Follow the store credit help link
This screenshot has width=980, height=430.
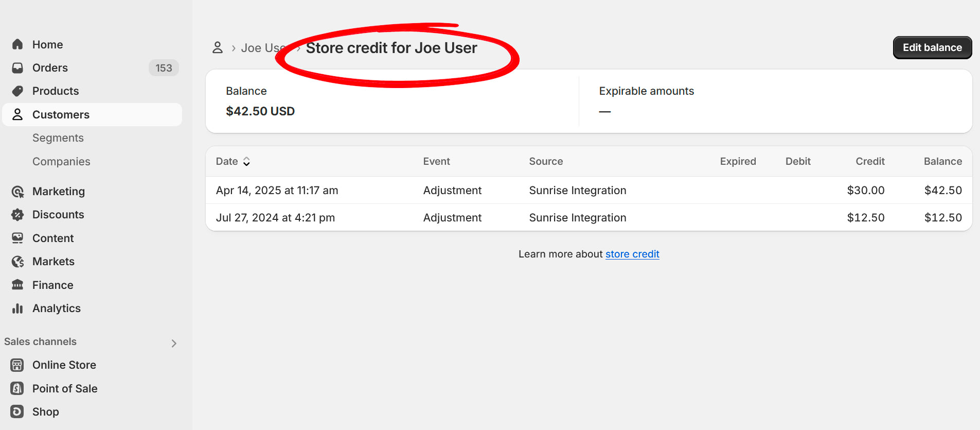pyautogui.click(x=632, y=254)
